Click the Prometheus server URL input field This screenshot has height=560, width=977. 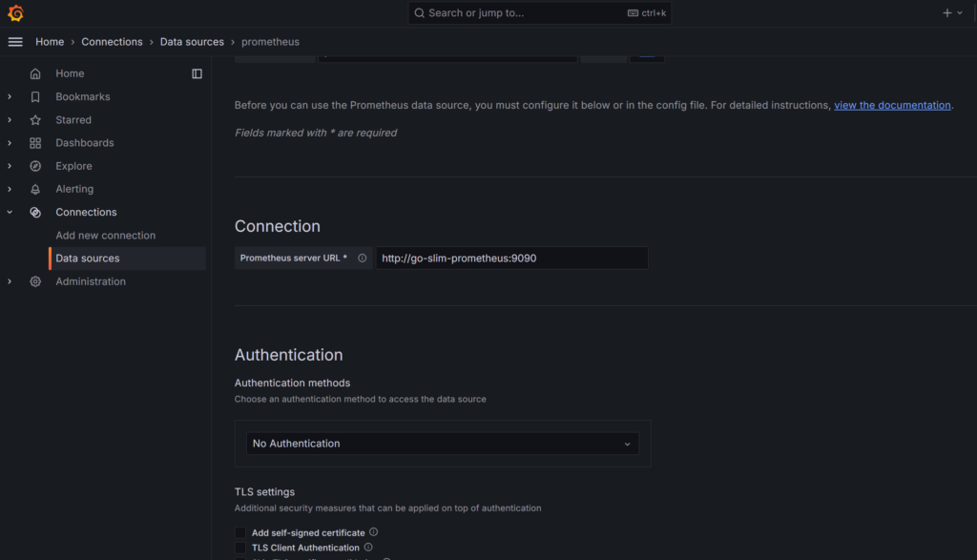point(511,258)
